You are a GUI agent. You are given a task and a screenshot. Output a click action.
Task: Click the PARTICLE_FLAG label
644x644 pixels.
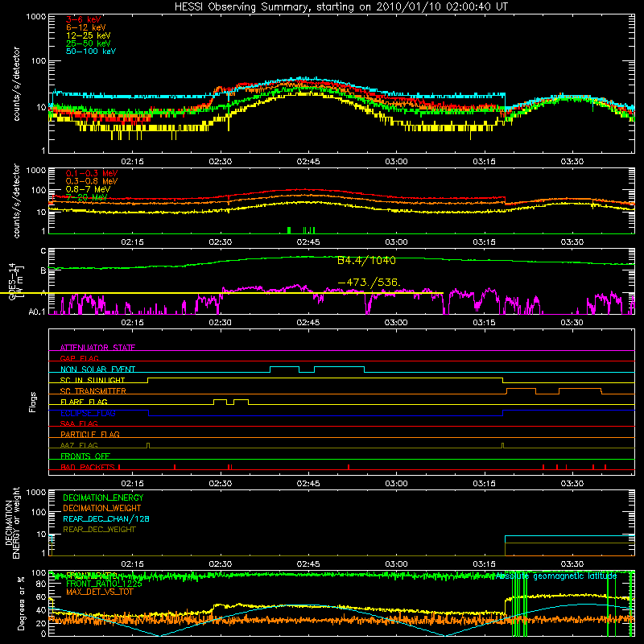(x=90, y=434)
